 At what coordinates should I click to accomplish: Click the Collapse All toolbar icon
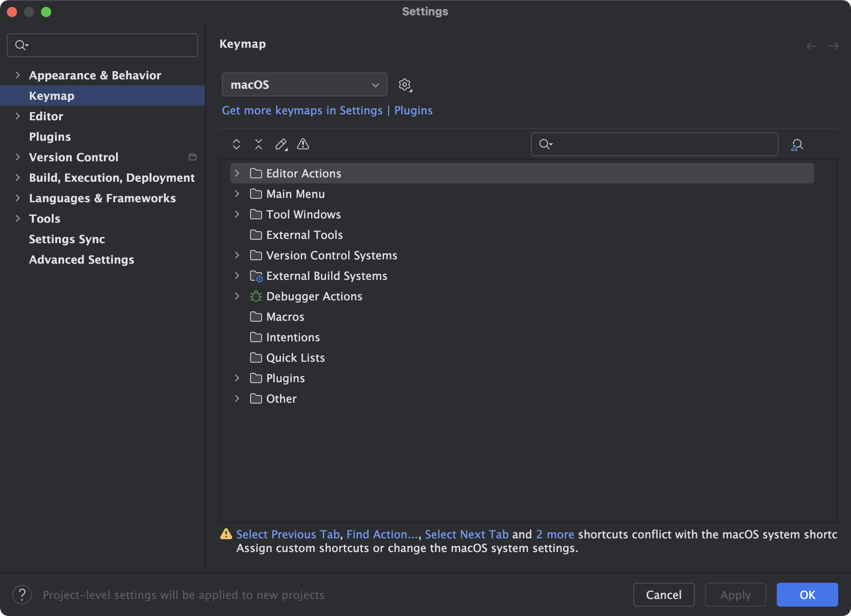point(259,144)
